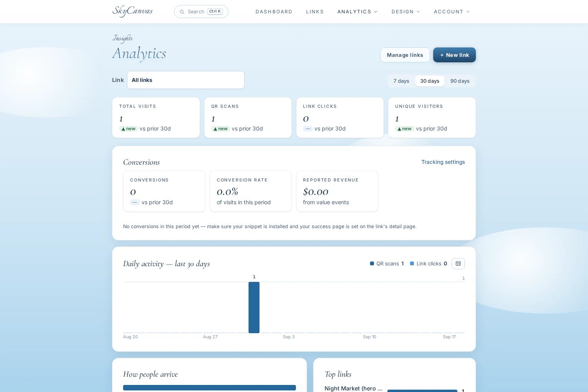Click the "How people arrive" heading

pyautogui.click(x=151, y=374)
